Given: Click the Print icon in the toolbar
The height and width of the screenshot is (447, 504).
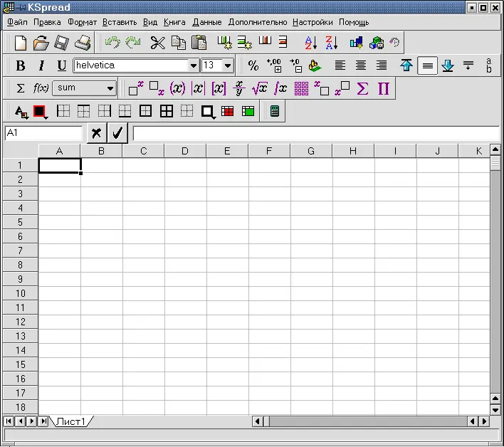Looking at the screenshot, I should tap(83, 43).
